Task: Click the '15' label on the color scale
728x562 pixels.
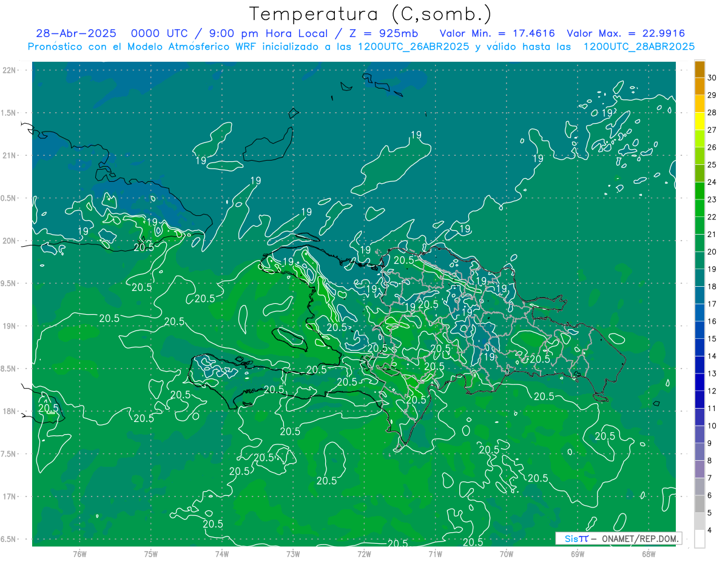Action: pyautogui.click(x=712, y=338)
